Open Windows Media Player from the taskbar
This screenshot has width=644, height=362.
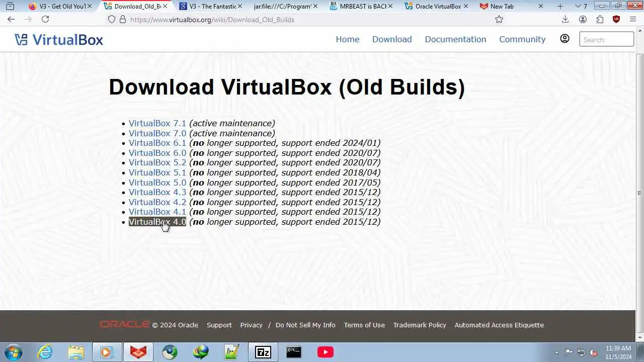click(x=107, y=352)
